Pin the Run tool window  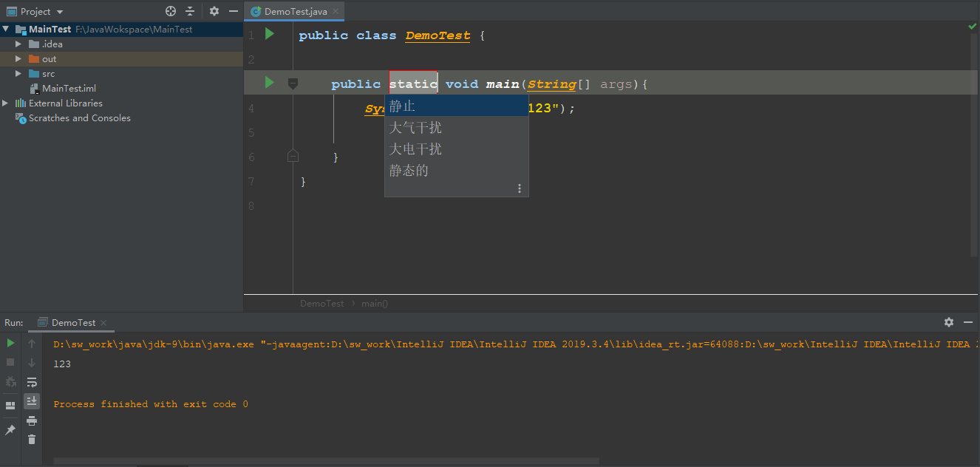tap(10, 429)
